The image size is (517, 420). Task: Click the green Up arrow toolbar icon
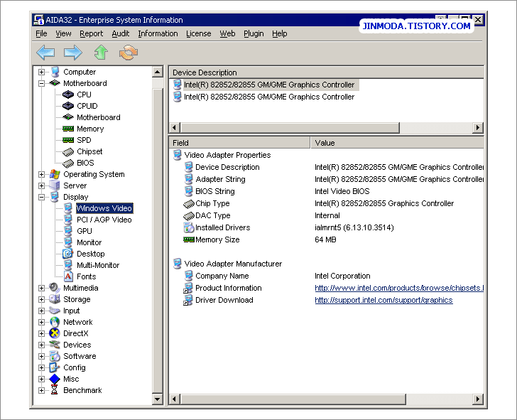pos(101,53)
